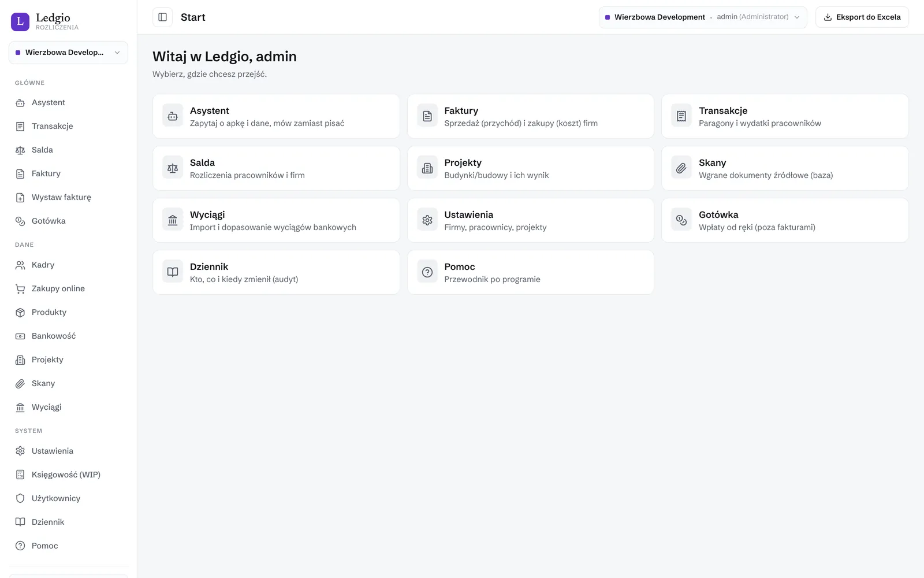Expand the header Wierzbowa Development admin dropdown
This screenshot has width=924, height=578.
click(703, 17)
